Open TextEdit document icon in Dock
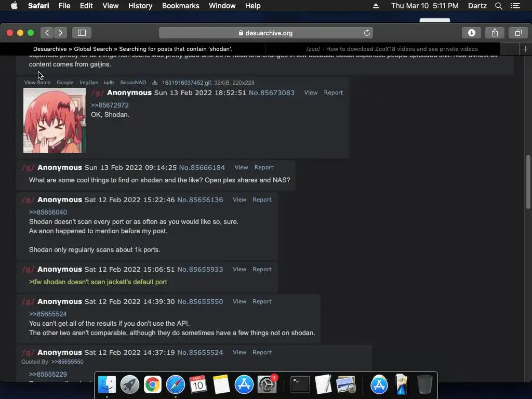Screen dimensions: 532x399 pyautogui.click(x=323, y=384)
